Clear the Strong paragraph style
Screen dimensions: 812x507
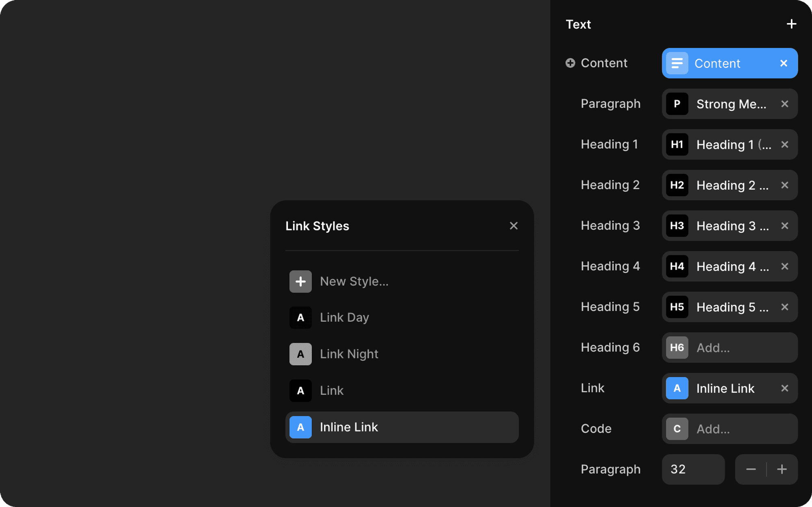784,104
